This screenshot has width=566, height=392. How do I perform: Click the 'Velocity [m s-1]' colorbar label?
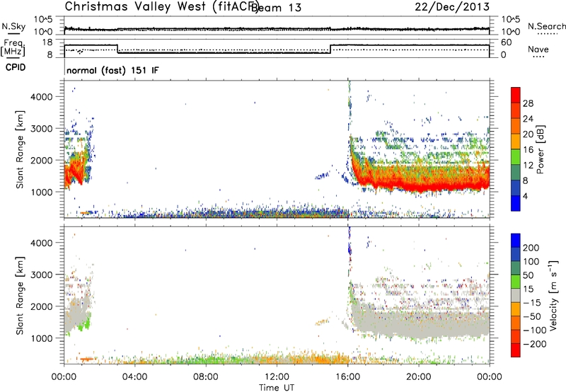553,295
